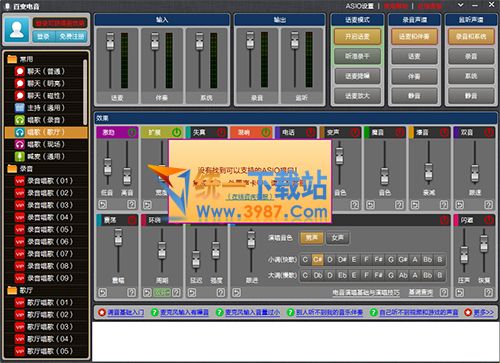Select the 喊麦(通用) microphone preset

(x=20, y=156)
